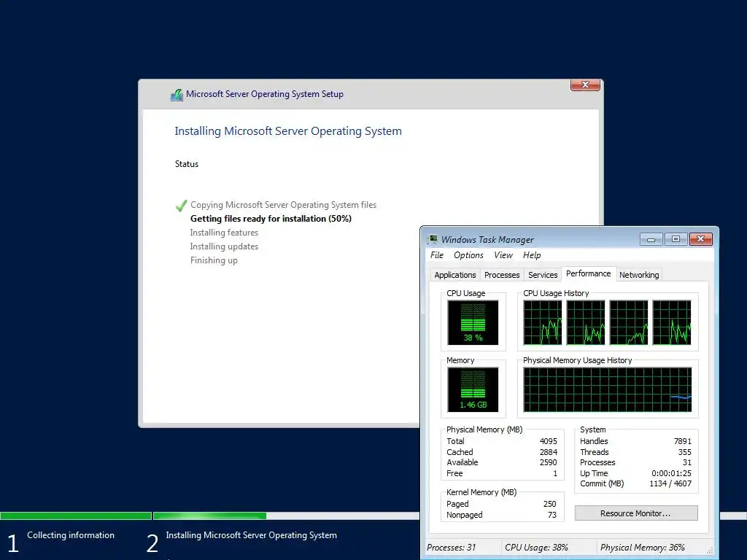This screenshot has height=560, width=747.
Task: Click the CPU Usage 38 % gauge
Action: [473, 323]
